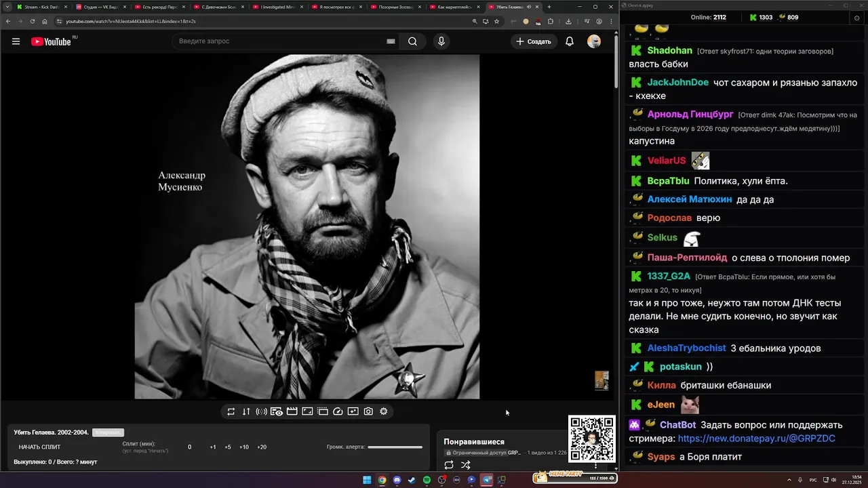
Task: Add +10 minutes to split
Action: pos(244,447)
